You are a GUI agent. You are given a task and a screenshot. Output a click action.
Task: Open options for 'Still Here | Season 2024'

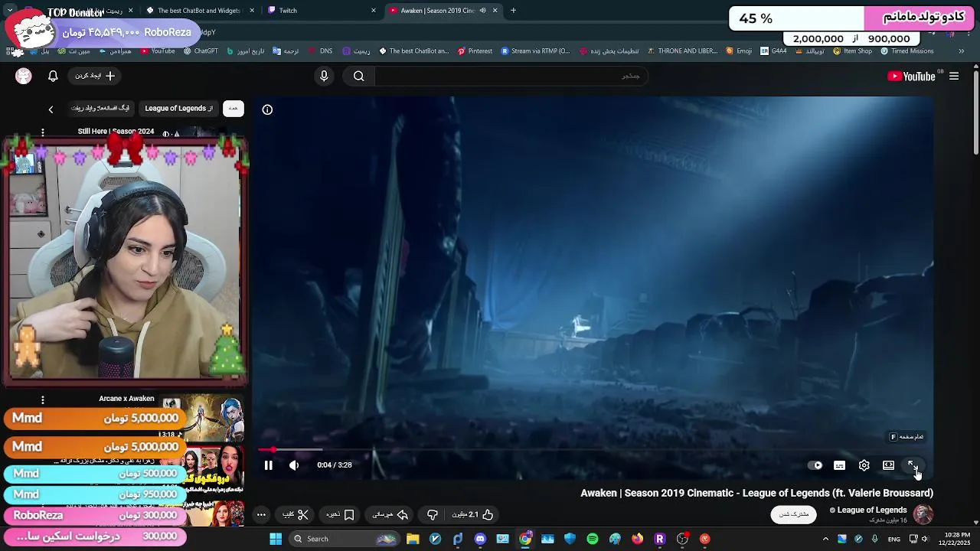click(43, 133)
